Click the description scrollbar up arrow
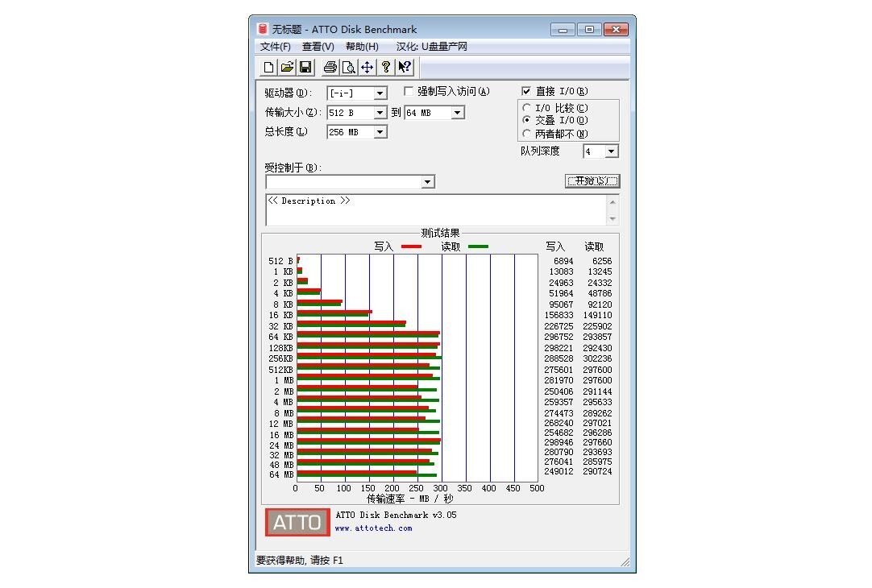Screen dimensions: 872x588 (612, 201)
